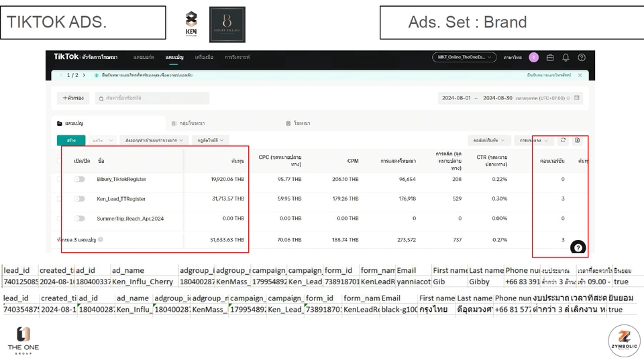644x360 pixels.
Task: Check the SummerTrip_Reach_Apr.2024 row checkbox
Action: pos(59,219)
